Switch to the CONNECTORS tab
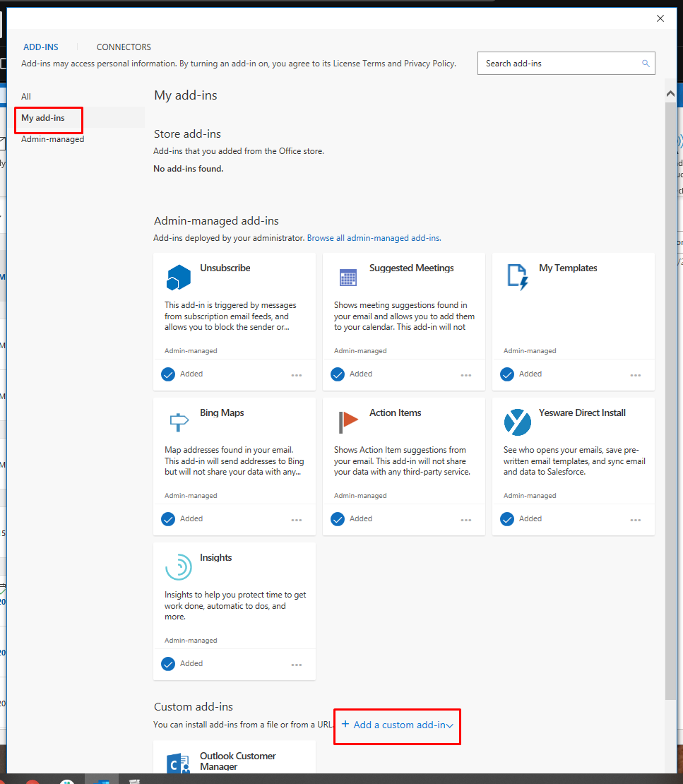683x784 pixels. [x=124, y=47]
